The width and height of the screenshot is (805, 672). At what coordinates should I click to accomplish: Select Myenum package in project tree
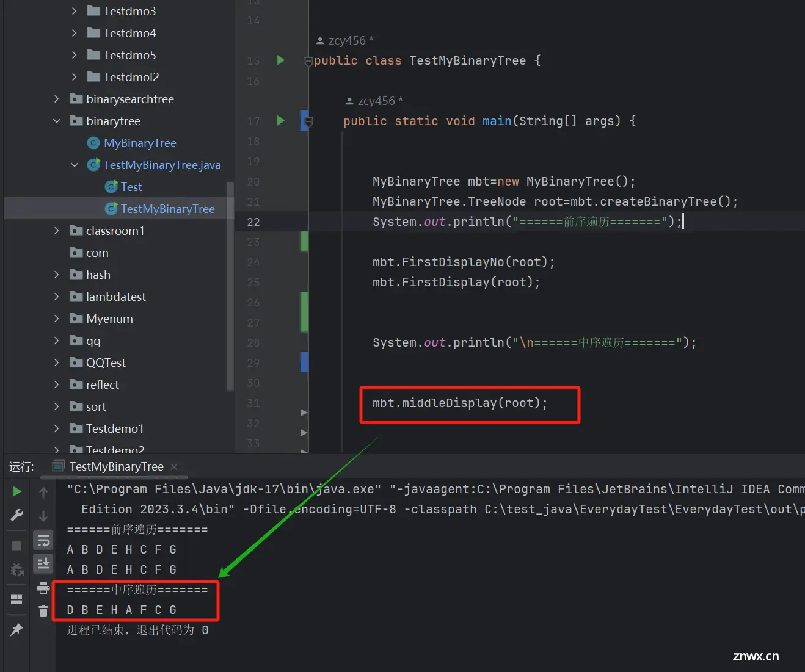(109, 319)
